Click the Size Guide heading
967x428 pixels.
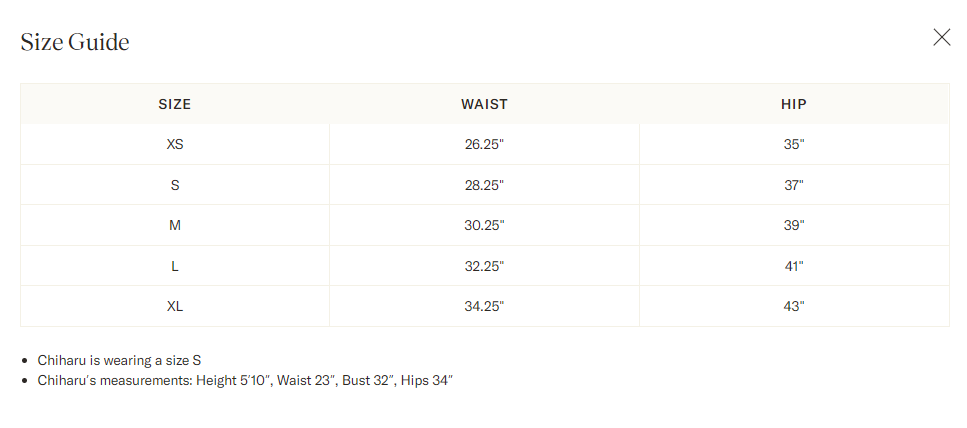point(75,42)
